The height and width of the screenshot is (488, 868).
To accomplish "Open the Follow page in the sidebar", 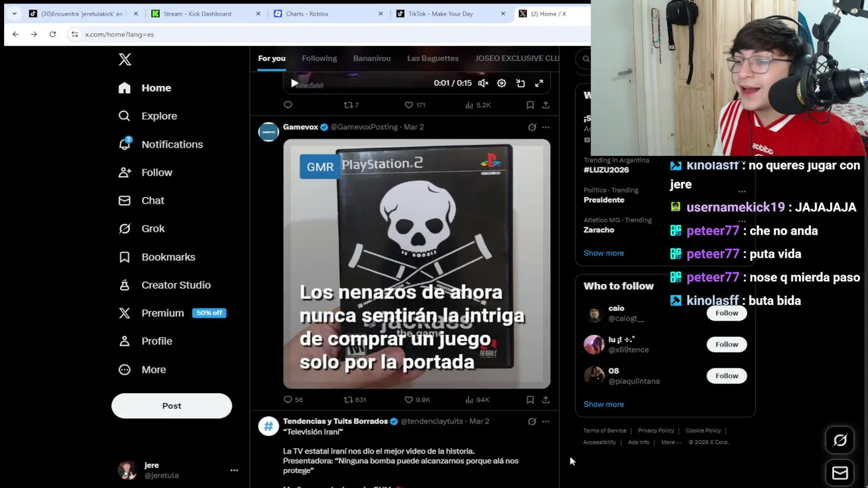I will tap(146, 172).
